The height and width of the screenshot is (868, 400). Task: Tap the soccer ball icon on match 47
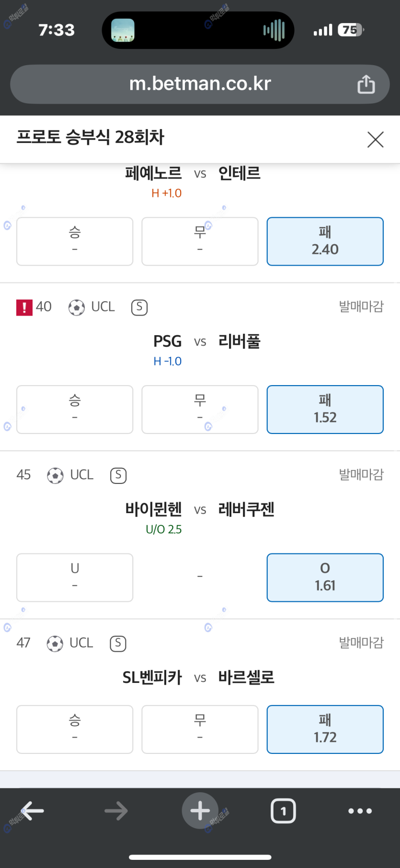55,644
